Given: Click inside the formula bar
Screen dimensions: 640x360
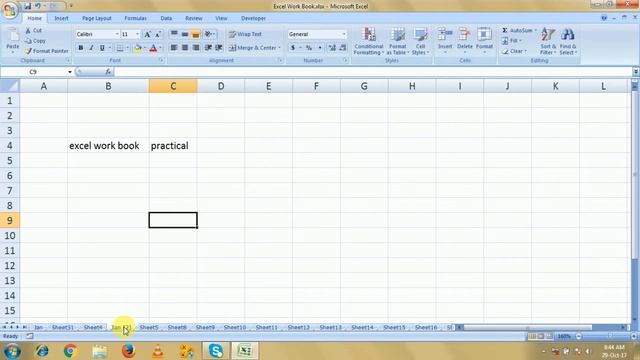Looking at the screenshot, I should tap(373, 72).
